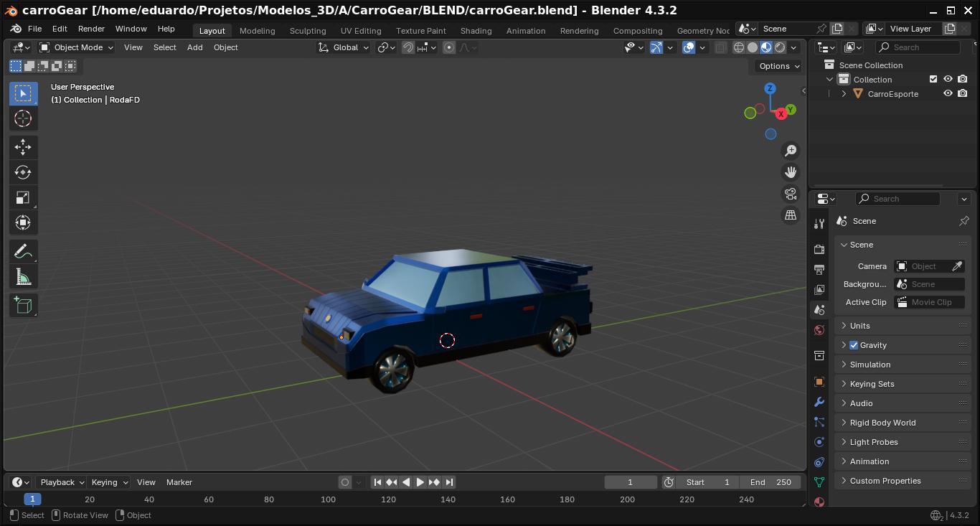Click the timeline Start frame field
The image size is (980, 526).
[x=708, y=482]
